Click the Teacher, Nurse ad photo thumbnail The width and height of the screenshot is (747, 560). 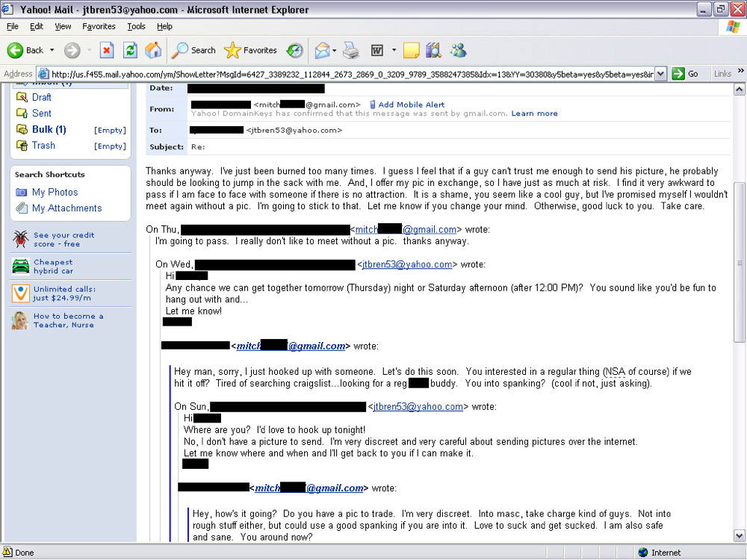click(x=20, y=320)
